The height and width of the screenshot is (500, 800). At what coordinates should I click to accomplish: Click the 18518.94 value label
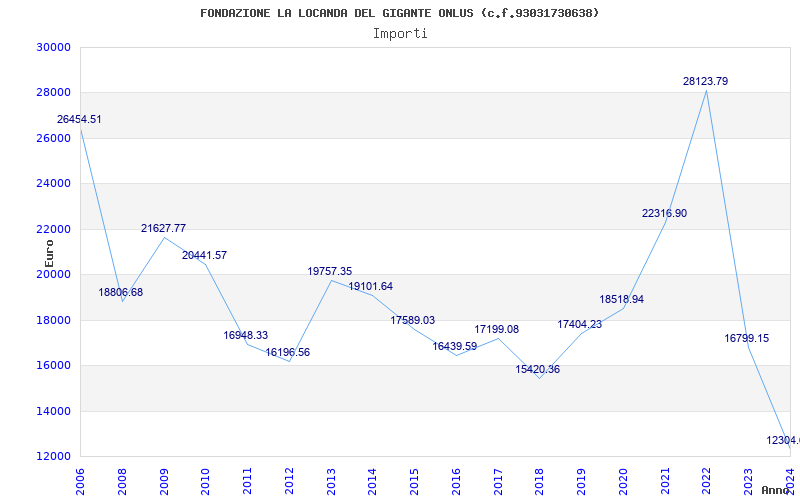point(621,299)
